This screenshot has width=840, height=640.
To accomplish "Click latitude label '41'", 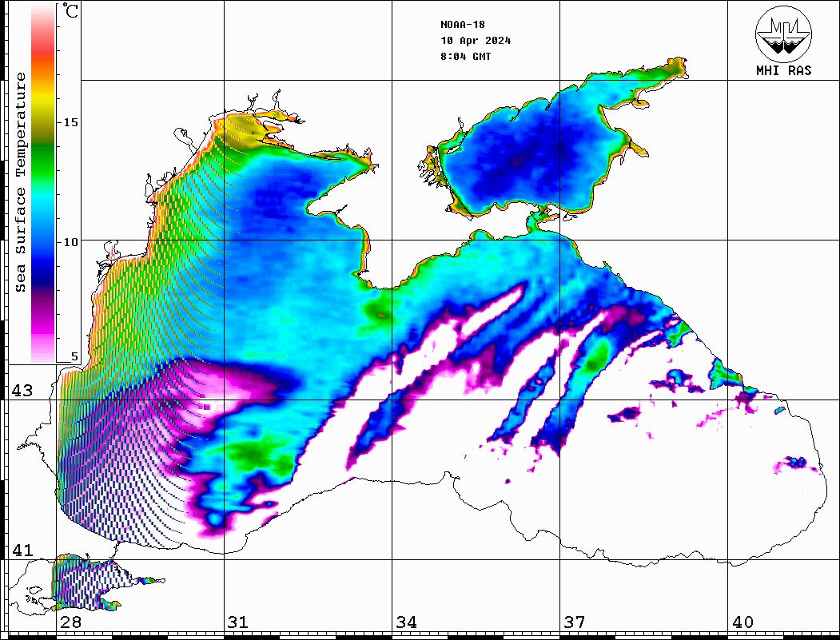I will point(22,550).
